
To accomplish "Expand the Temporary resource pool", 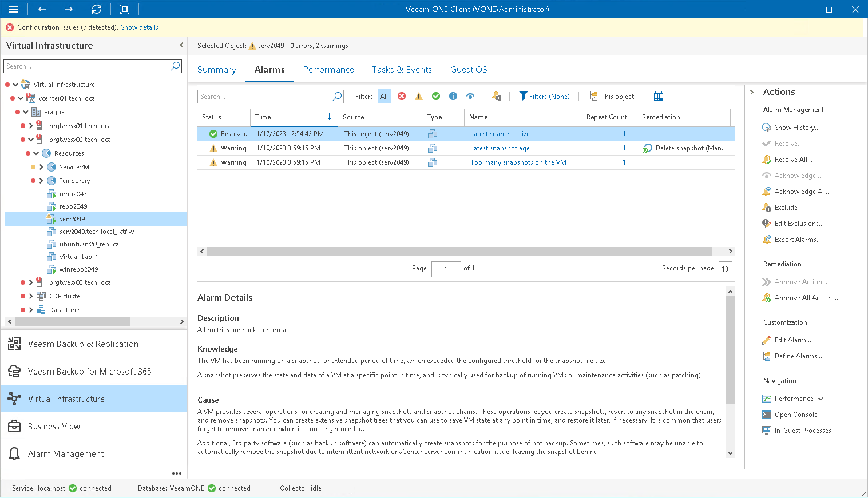I will (41, 181).
